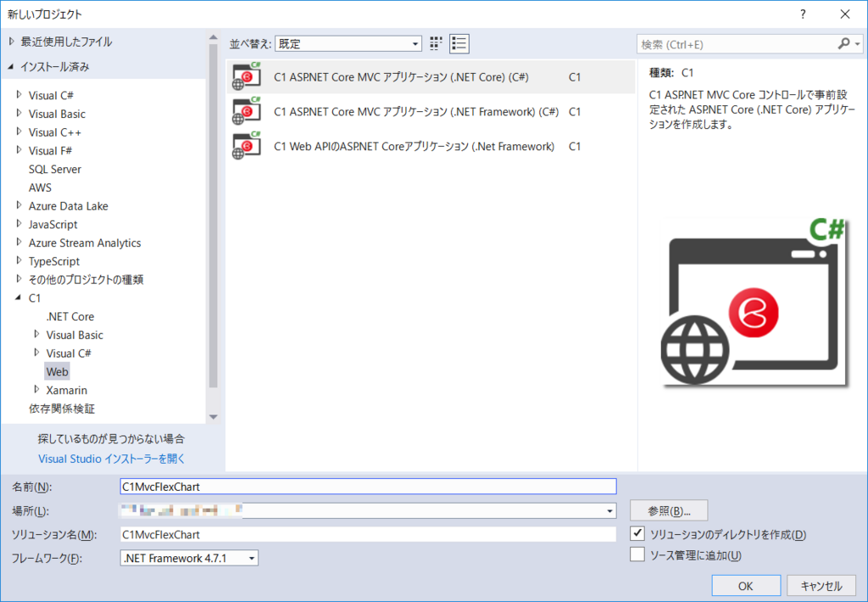Click the C1 Web API template icon

247,146
